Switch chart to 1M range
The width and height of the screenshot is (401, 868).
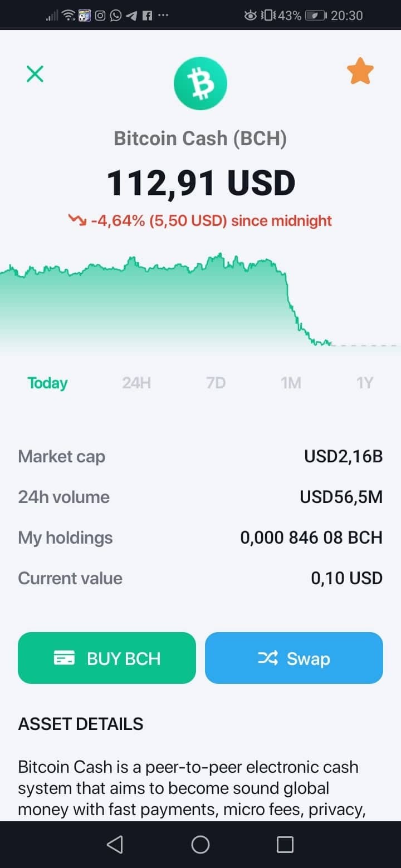tap(291, 383)
